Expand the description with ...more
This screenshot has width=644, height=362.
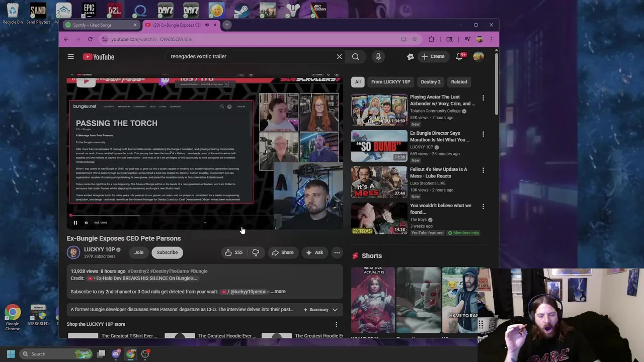278,292
